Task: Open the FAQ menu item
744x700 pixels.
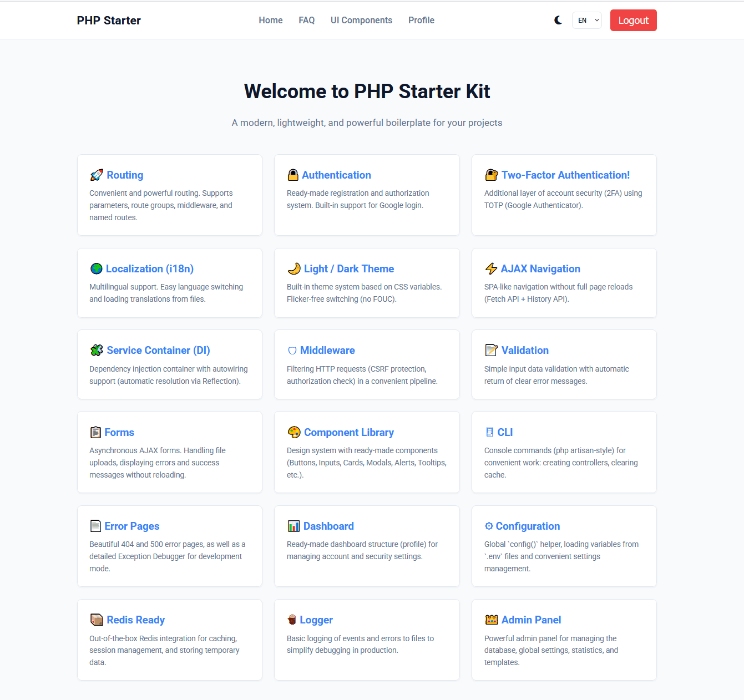Action: pos(306,21)
